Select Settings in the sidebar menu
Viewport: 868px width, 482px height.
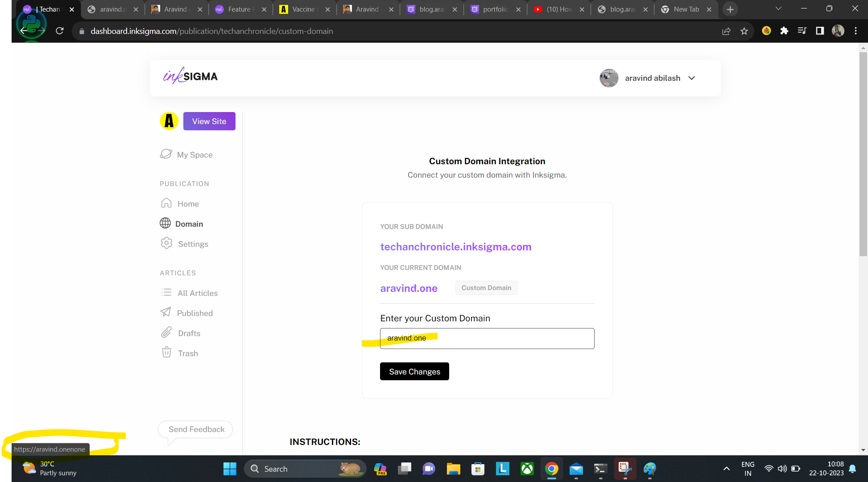(x=193, y=244)
